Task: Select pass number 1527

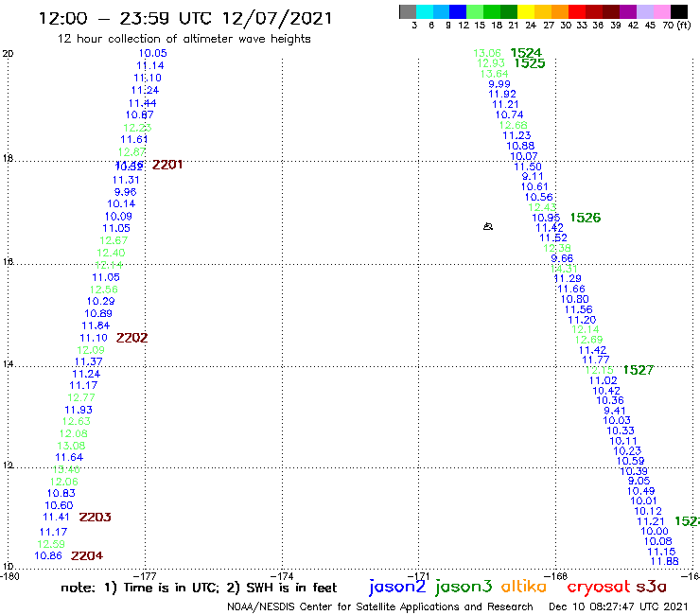Action: coord(639,370)
